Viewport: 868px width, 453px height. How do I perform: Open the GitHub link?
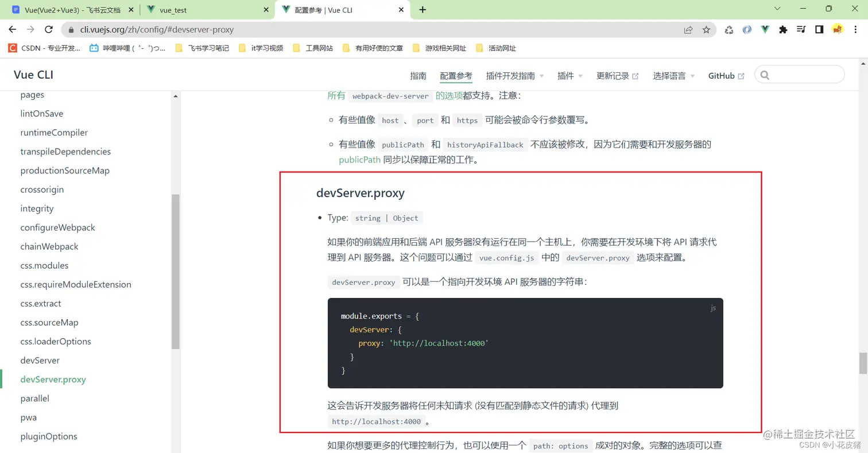[x=723, y=75]
